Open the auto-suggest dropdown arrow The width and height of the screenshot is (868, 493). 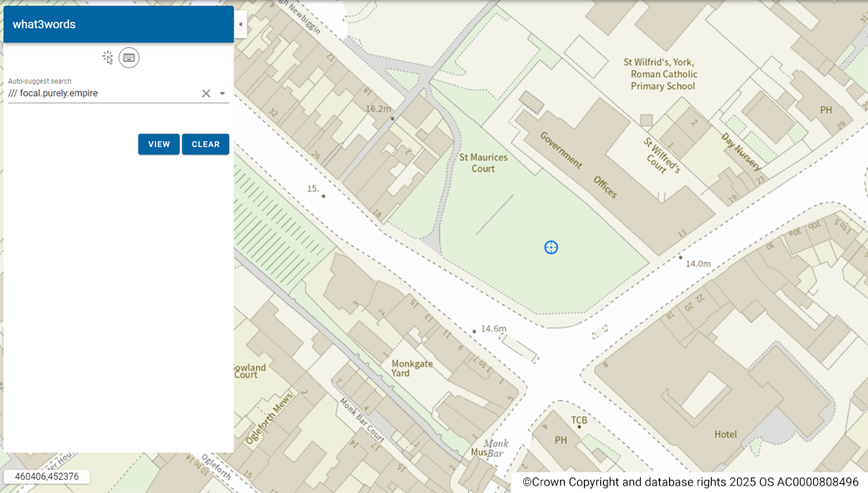[221, 93]
